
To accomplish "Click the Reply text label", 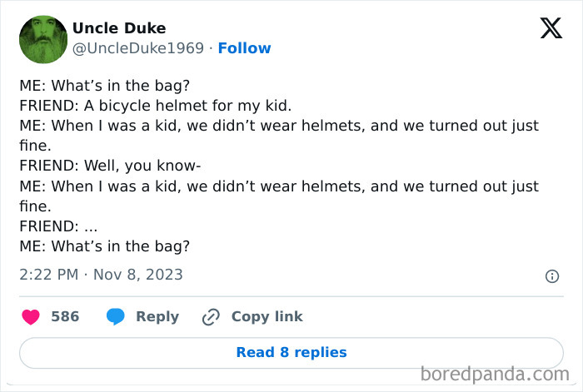I will (x=157, y=316).
